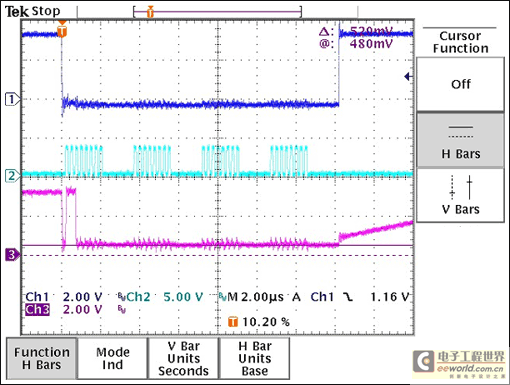Click the trigger level arrow at right edge
This screenshot has height=385, width=510.
tap(408, 77)
